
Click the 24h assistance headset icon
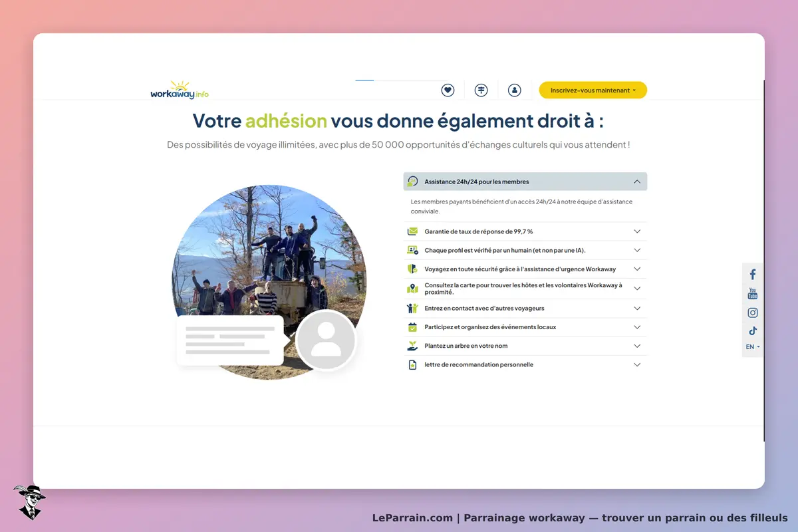(x=412, y=182)
